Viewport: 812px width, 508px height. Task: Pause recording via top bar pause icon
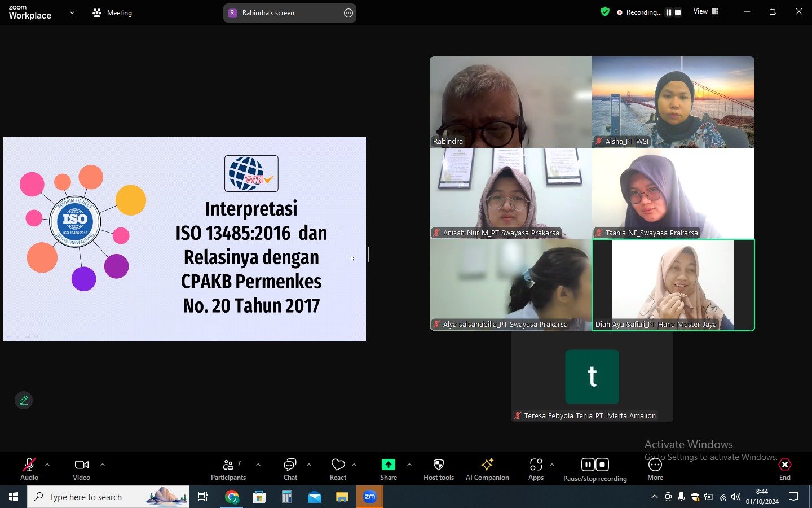click(x=669, y=12)
